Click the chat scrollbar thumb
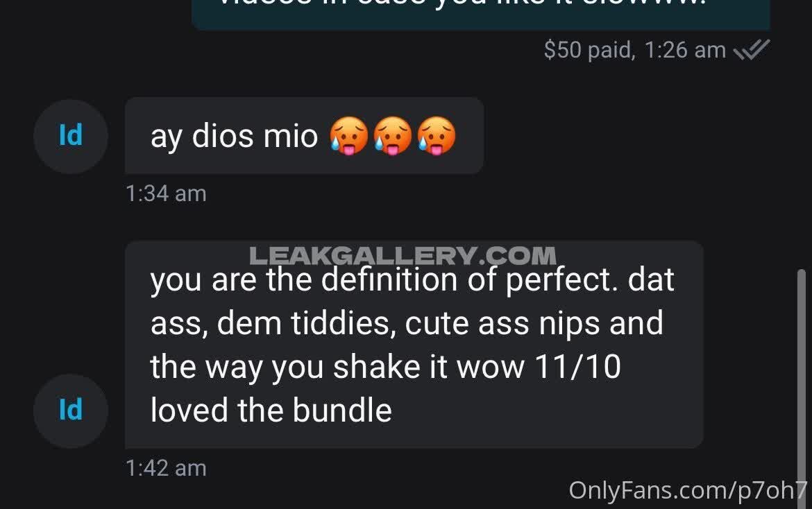 click(x=801, y=388)
